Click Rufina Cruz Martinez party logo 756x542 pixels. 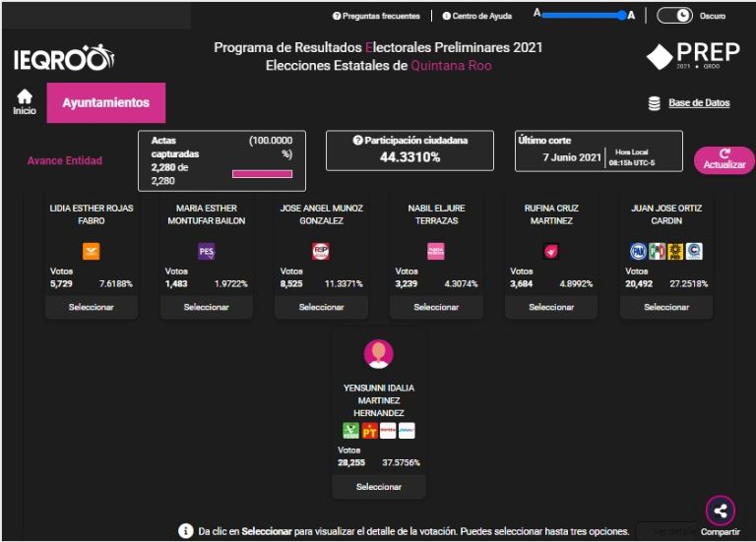(x=551, y=251)
